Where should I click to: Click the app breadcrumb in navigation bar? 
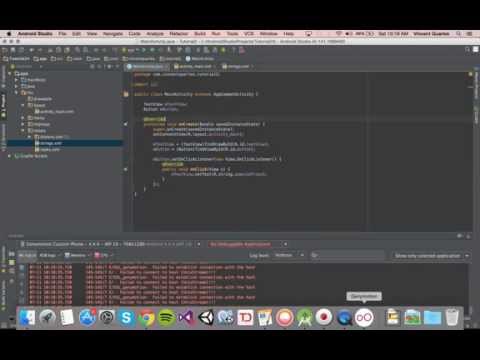pos(40,59)
